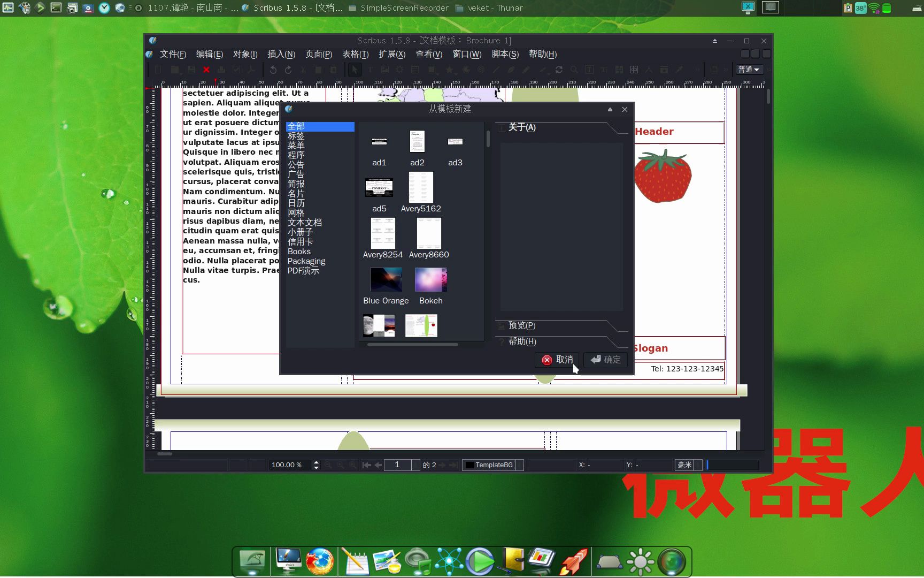This screenshot has height=578, width=924.
Task: Select the rotate item tool
Action: pos(559,70)
